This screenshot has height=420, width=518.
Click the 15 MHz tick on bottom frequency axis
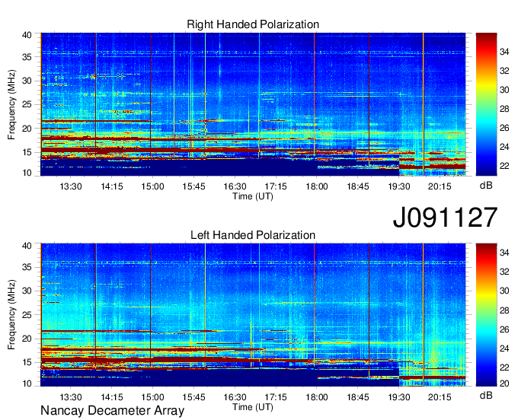tap(27, 362)
